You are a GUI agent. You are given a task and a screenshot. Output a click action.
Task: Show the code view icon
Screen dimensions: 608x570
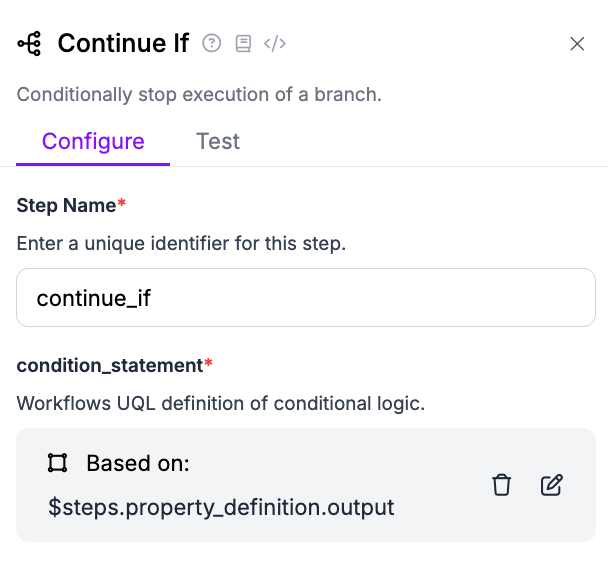click(275, 43)
